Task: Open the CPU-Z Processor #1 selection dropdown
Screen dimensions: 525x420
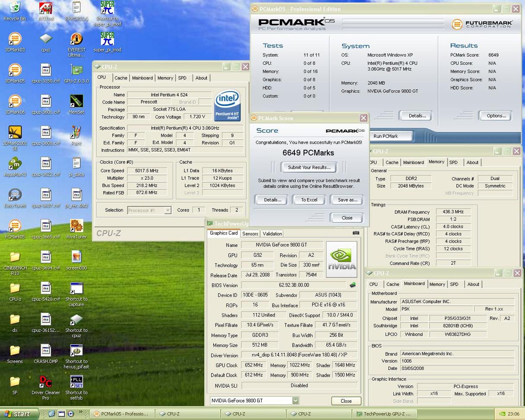Action: (x=168, y=210)
